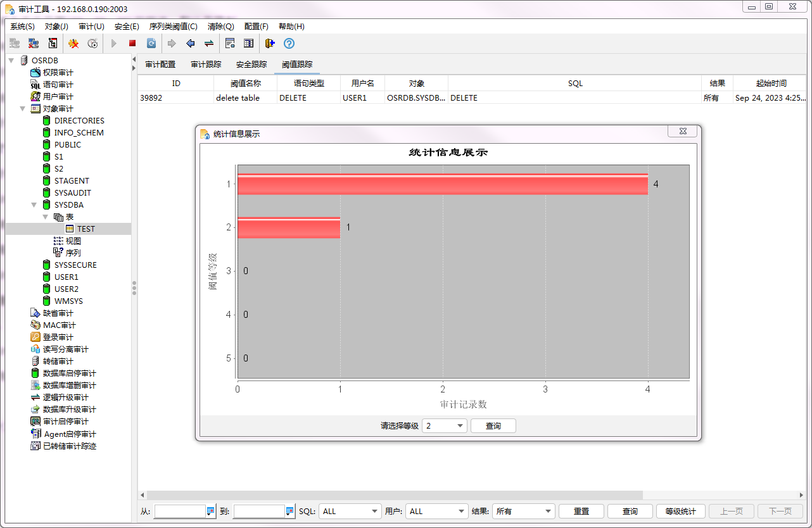This screenshot has height=528, width=812.
Task: Click the disconnect database toolbar icon
Action: click(34, 44)
